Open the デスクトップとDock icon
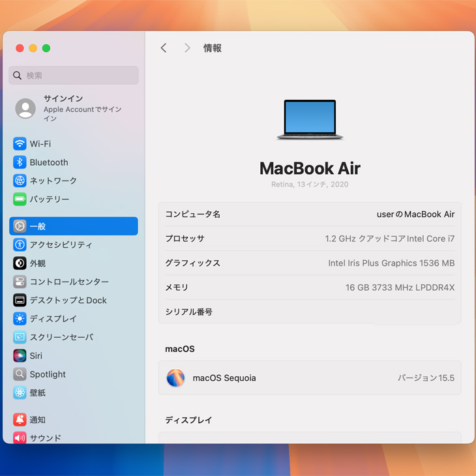476x476 pixels. tap(20, 300)
